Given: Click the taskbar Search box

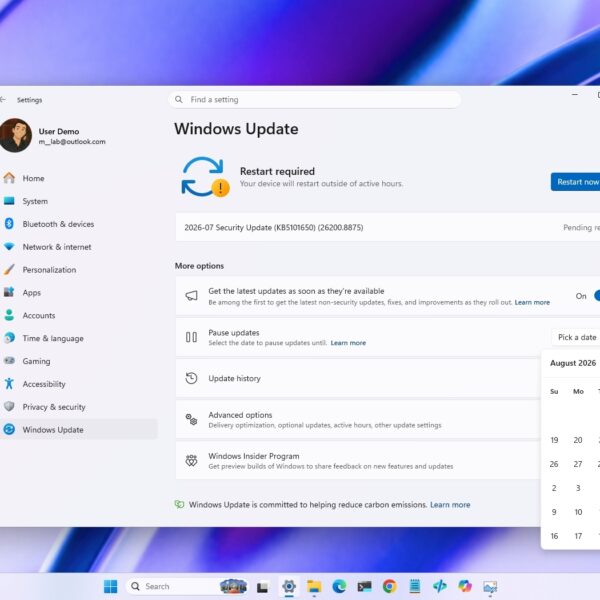Looking at the screenshot, I should click(x=188, y=587).
